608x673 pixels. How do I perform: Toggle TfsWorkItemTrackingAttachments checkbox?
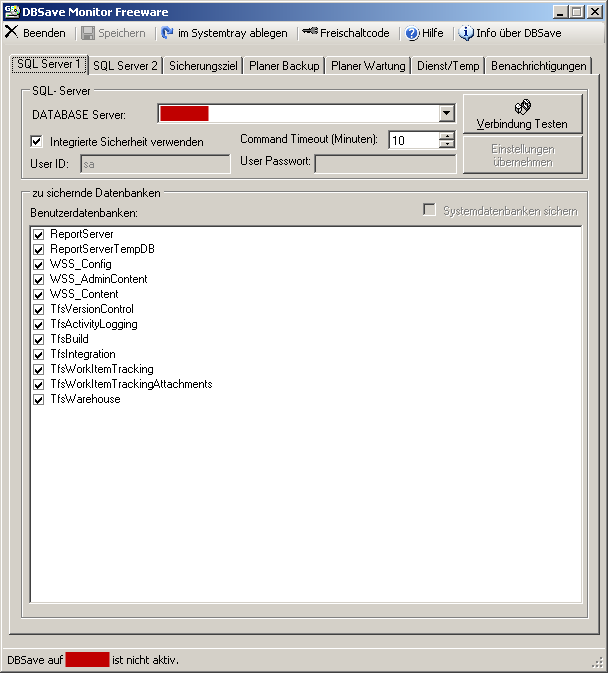pos(39,385)
